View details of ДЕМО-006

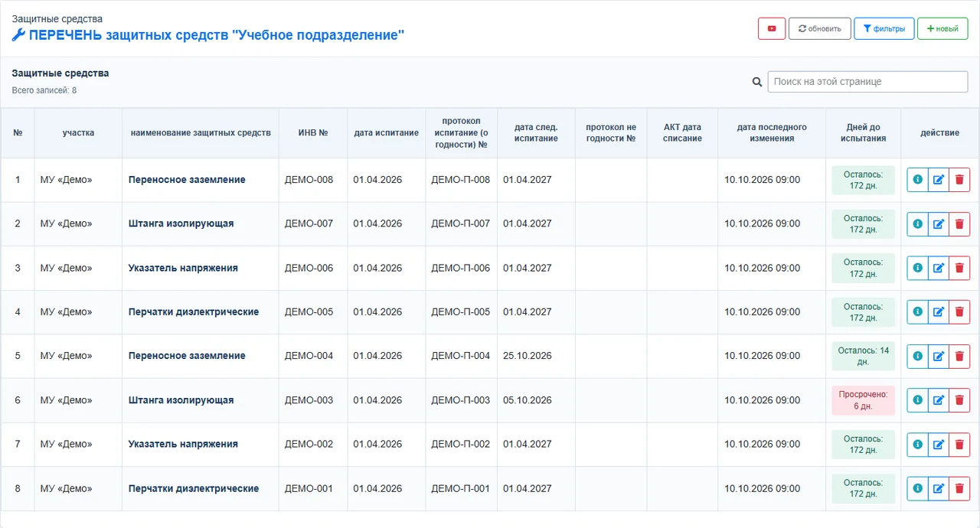(x=917, y=268)
